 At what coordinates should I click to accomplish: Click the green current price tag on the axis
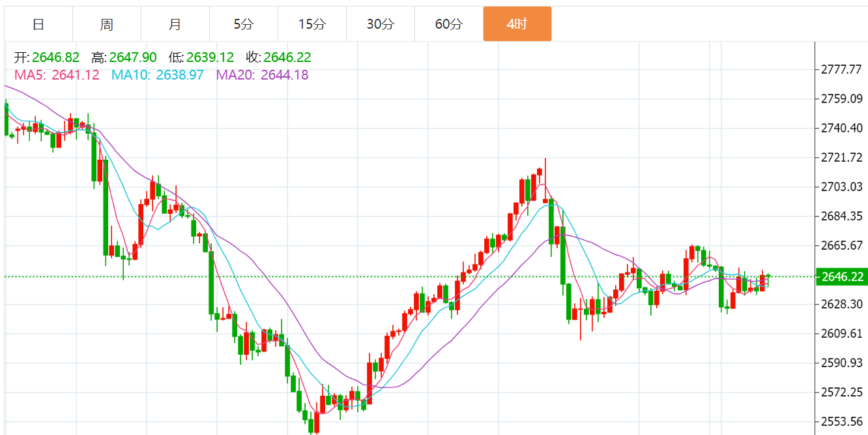(841, 277)
